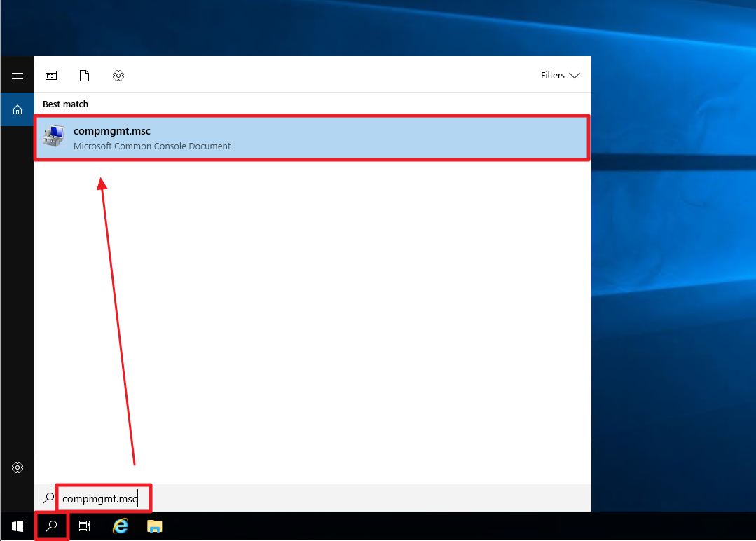Filter results by Documents icon

(84, 75)
